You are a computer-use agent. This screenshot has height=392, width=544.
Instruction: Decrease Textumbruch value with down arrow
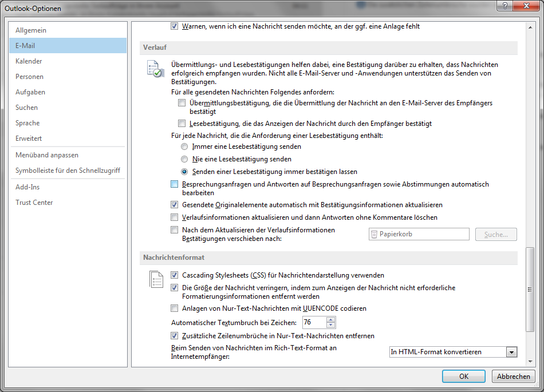tap(330, 325)
